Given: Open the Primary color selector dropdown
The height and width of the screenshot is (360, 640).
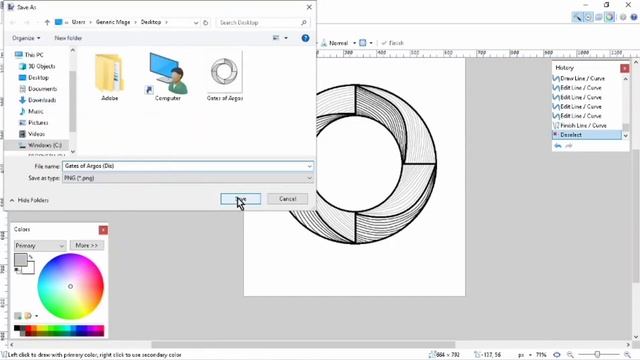Looking at the screenshot, I should pos(40,245).
